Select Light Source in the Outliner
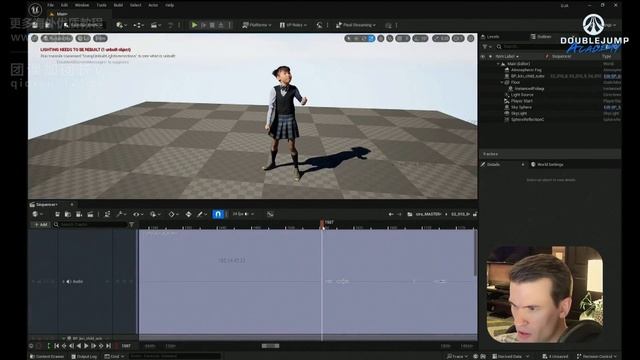 tap(522, 95)
